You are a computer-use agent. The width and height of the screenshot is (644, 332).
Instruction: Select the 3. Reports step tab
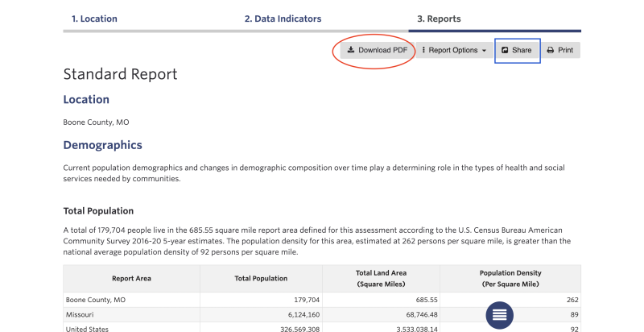(439, 19)
